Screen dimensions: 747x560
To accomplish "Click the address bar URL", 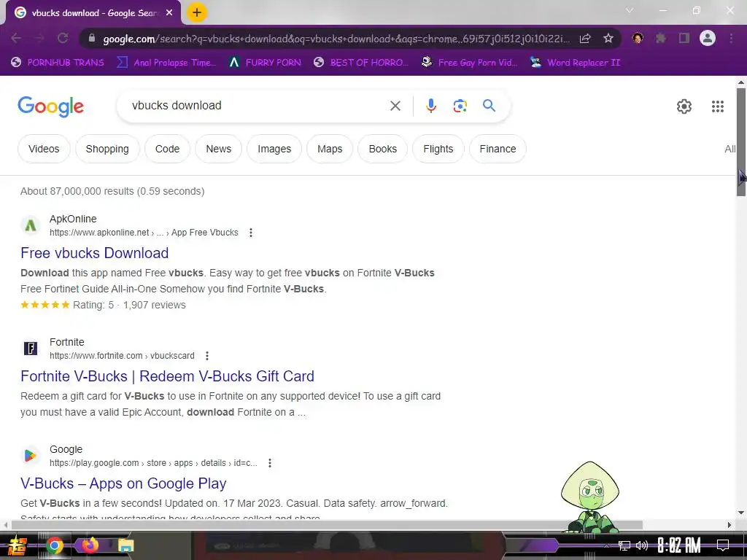I will (x=336, y=39).
